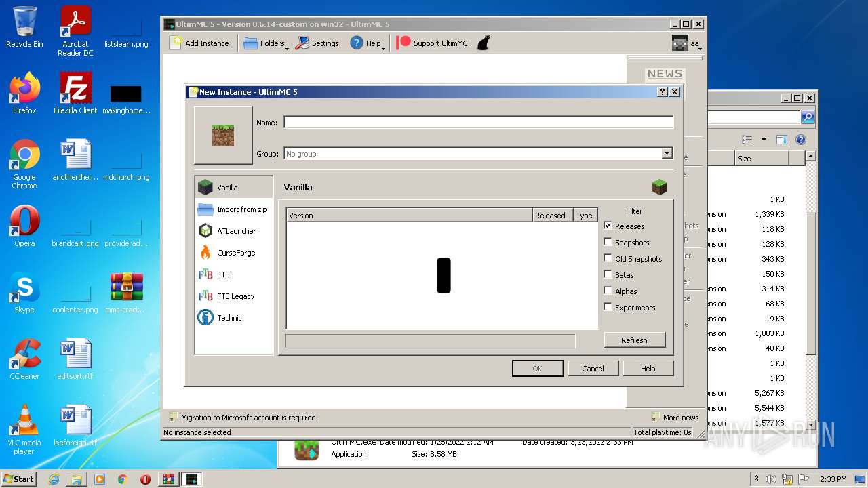Cancel the New Instance dialog
Image resolution: width=868 pixels, height=488 pixels.
tap(593, 369)
